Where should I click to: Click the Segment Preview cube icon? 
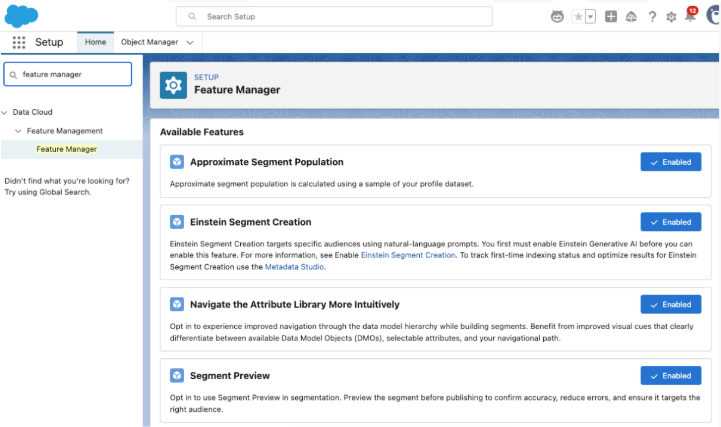(177, 376)
